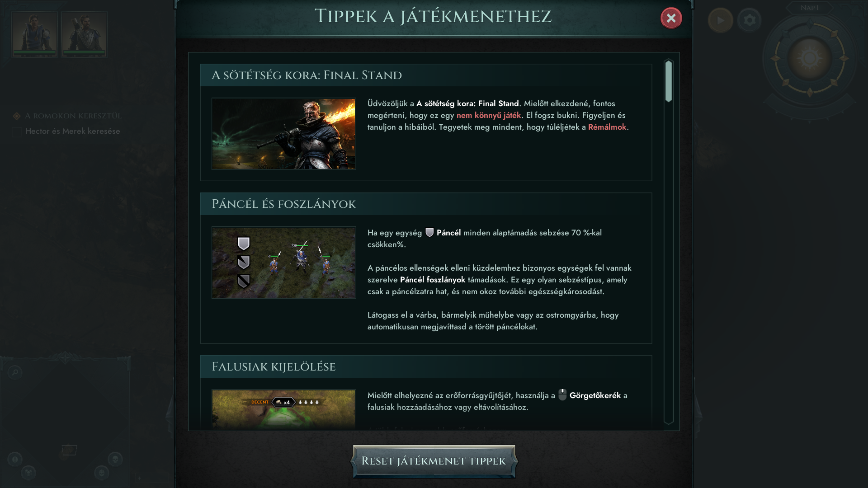Open the settings gear icon
This screenshot has width=868, height=488.
tap(749, 20)
